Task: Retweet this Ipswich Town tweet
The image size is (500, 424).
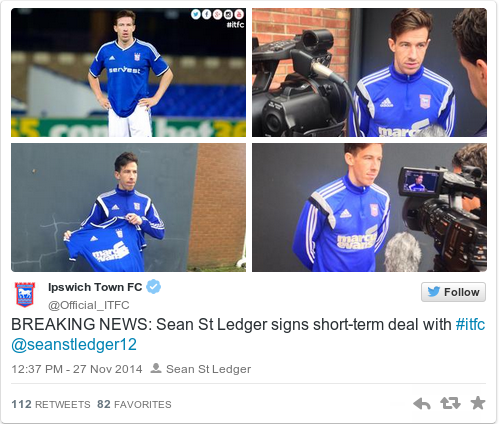Action: click(450, 403)
